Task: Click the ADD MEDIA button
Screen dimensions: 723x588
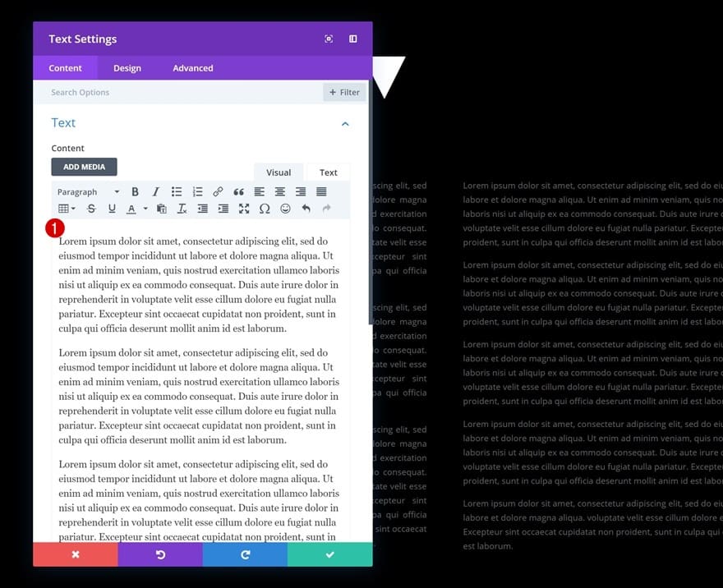Action: [x=84, y=167]
